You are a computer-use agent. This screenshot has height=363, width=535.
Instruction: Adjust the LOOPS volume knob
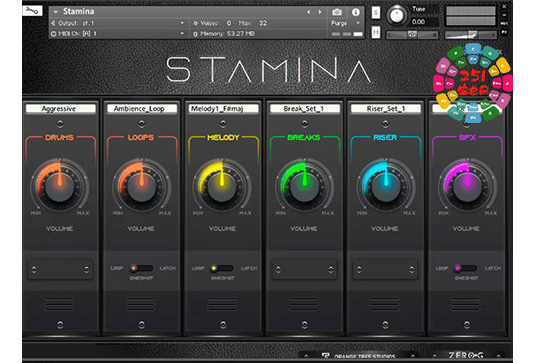[x=141, y=186]
